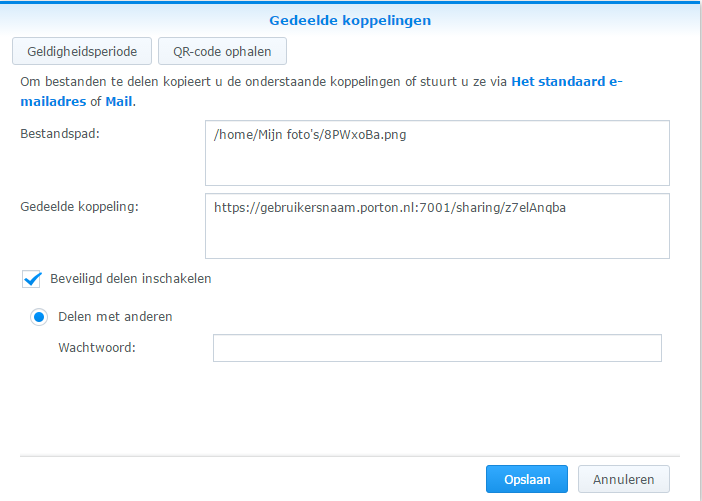Save with the Opslaan button
The height and width of the screenshot is (501, 702).
(x=527, y=479)
